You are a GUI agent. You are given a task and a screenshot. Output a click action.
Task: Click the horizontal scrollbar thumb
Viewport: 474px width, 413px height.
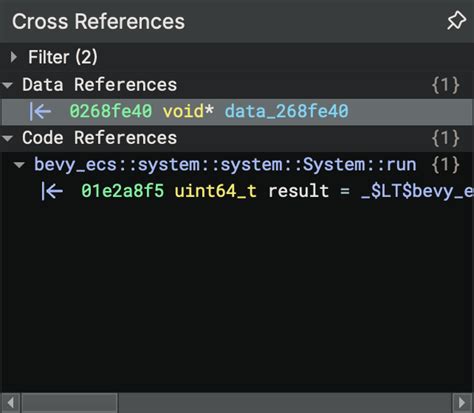click(x=69, y=403)
